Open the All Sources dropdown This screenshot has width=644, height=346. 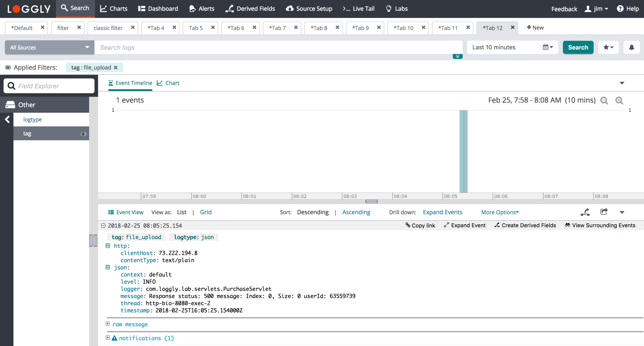49,47
